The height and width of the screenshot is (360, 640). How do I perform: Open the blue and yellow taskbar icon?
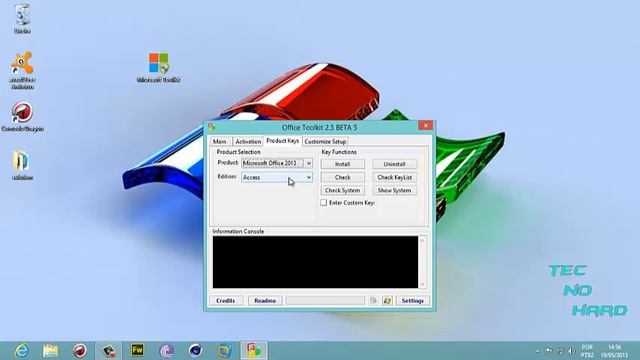coord(224,351)
